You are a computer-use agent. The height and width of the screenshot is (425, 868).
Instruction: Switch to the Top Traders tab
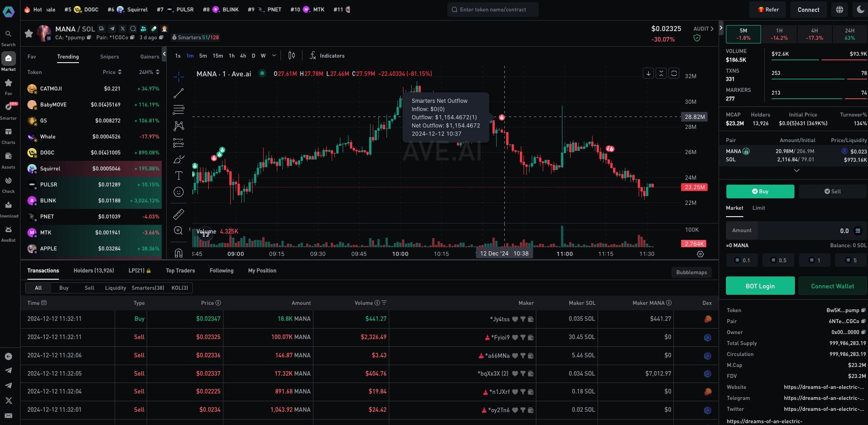180,271
